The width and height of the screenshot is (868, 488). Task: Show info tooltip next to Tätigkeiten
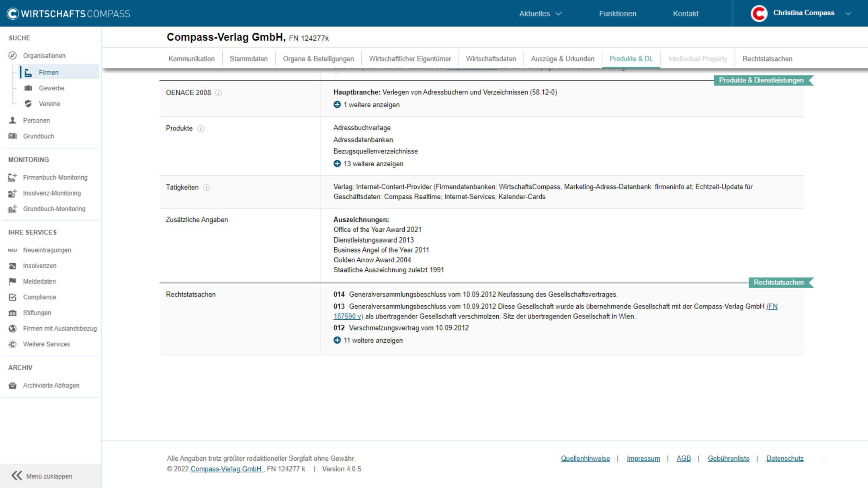pos(207,187)
